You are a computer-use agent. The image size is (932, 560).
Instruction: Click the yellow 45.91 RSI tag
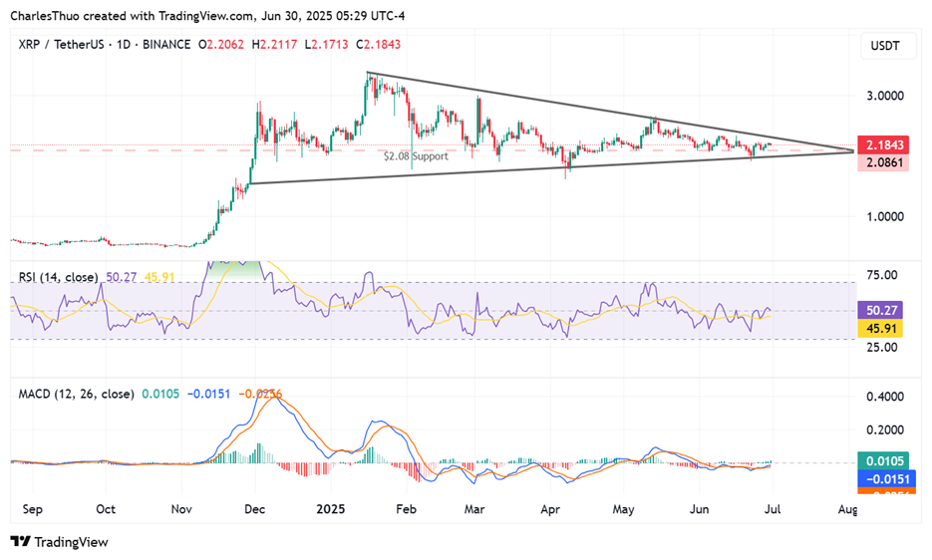click(880, 328)
